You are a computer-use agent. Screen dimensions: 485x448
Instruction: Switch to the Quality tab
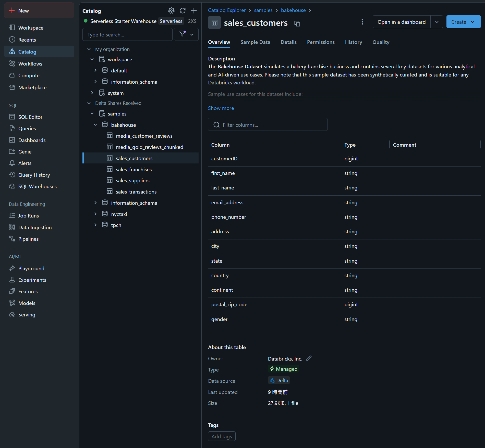381,42
